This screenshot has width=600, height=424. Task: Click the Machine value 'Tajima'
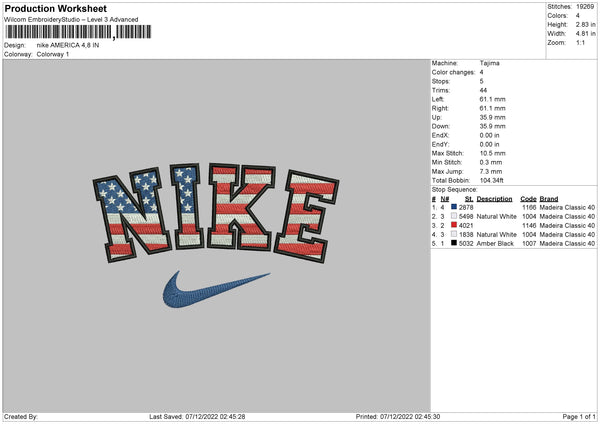[x=489, y=63]
